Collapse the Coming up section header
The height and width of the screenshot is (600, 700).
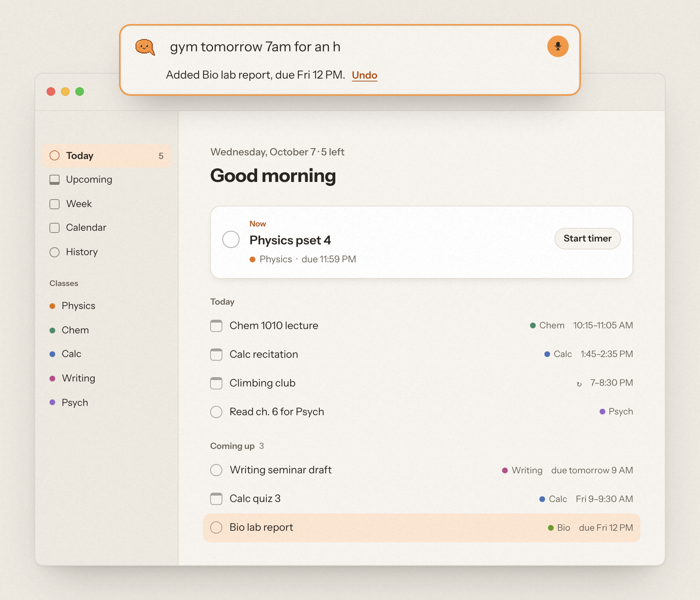(x=237, y=446)
